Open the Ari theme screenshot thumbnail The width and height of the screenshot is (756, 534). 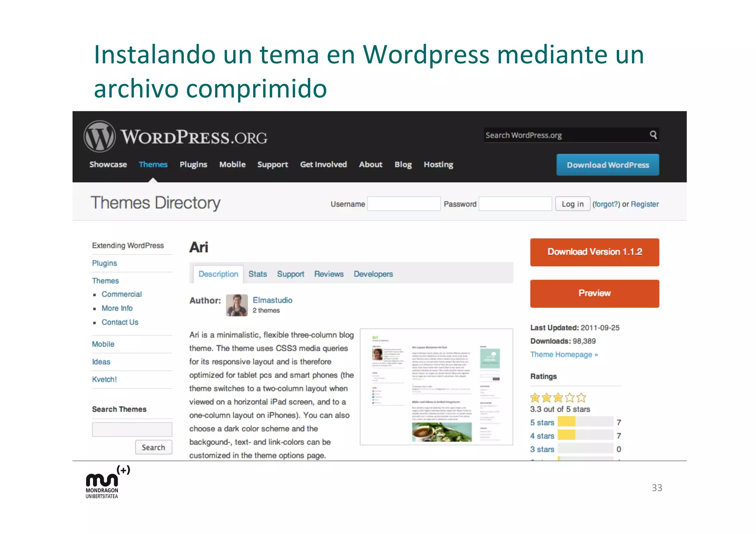coord(436,387)
